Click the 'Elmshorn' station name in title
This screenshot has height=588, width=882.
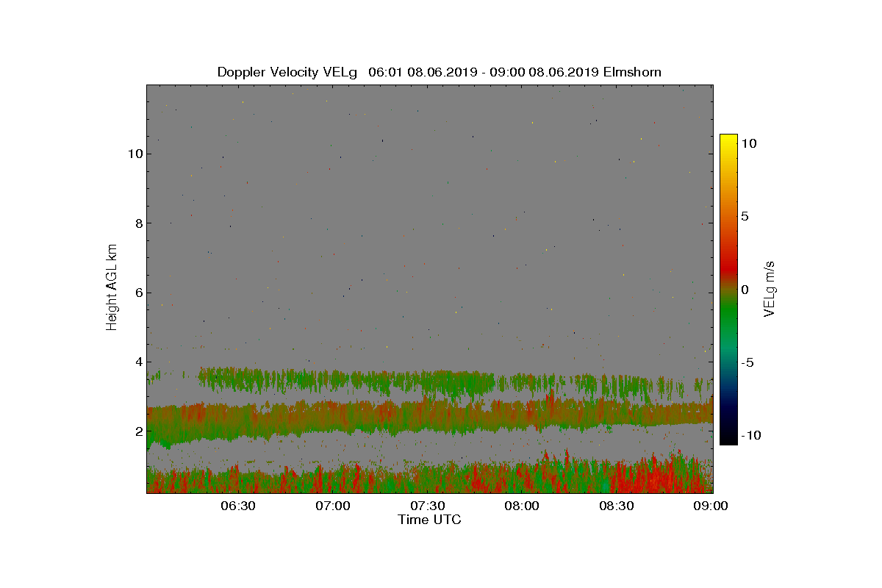[632, 72]
